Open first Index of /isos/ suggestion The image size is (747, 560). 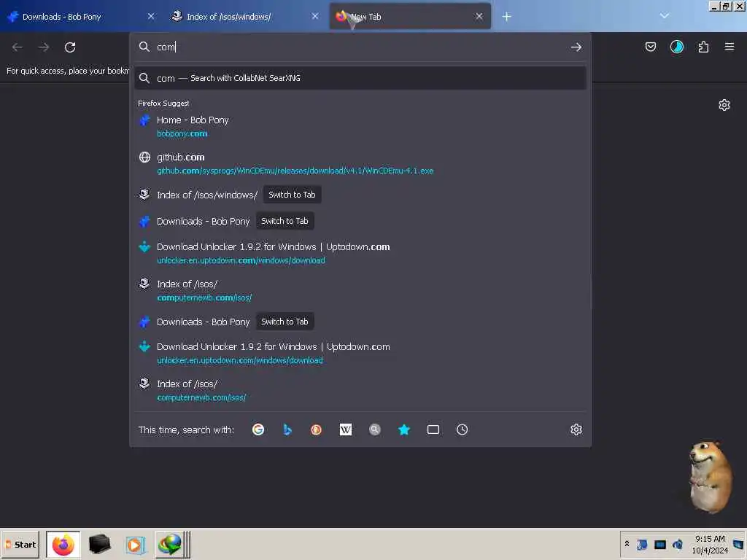360,290
